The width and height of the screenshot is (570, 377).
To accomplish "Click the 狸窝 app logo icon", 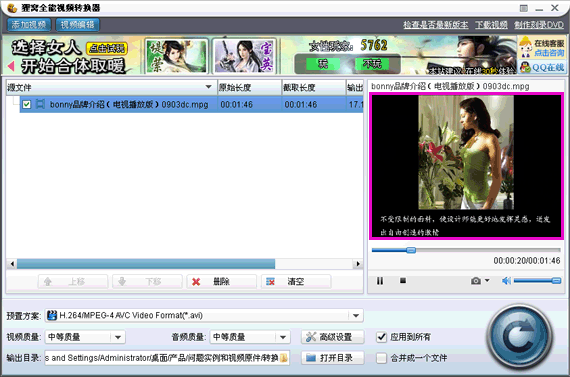I will [12, 8].
